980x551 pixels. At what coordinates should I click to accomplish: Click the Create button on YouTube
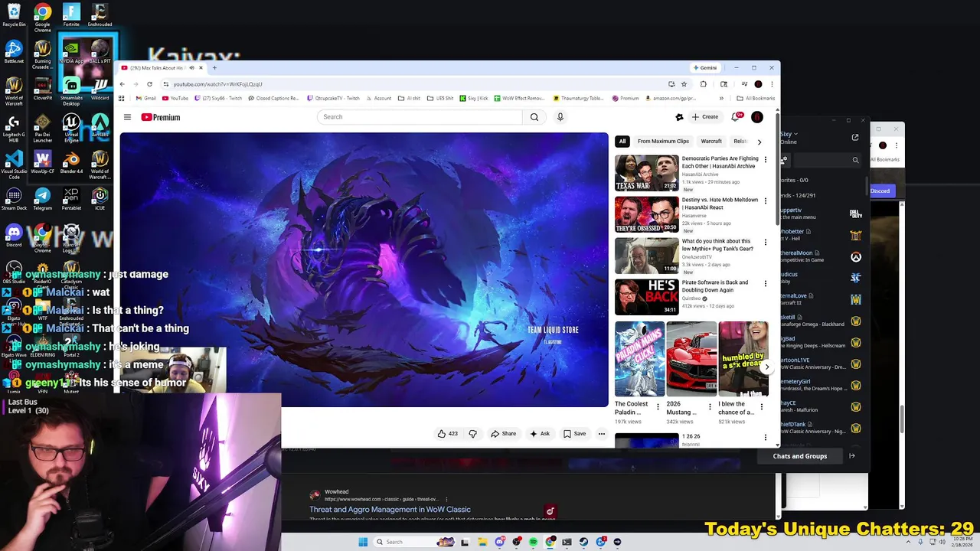(705, 117)
